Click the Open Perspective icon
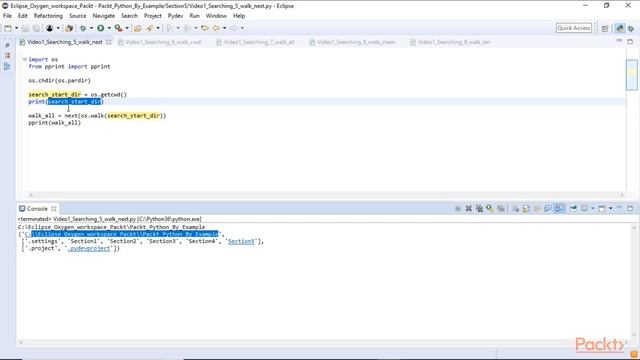The image size is (640, 360). coord(605,28)
